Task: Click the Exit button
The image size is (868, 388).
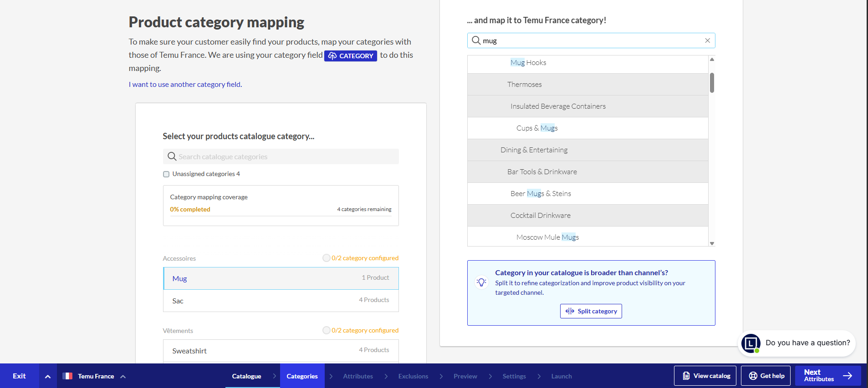Action: [x=19, y=376]
